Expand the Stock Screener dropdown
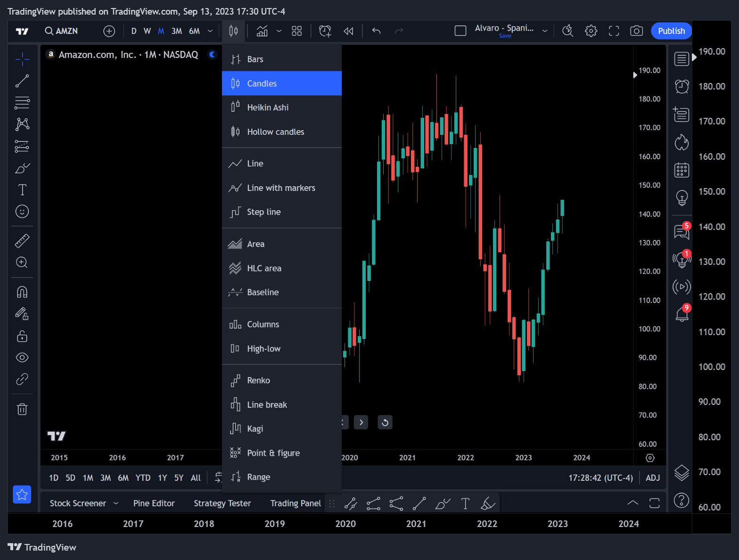 point(116,503)
